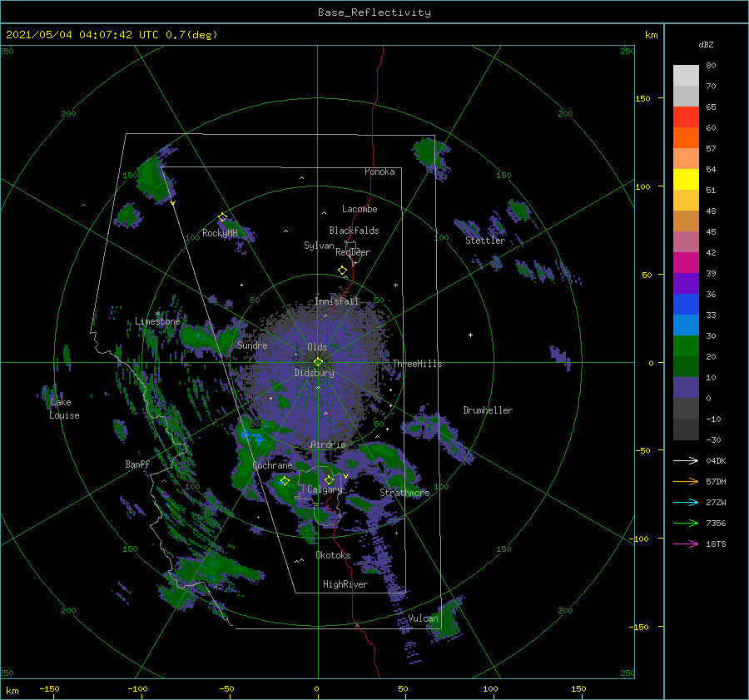Click the Innisfail town label

(x=336, y=301)
